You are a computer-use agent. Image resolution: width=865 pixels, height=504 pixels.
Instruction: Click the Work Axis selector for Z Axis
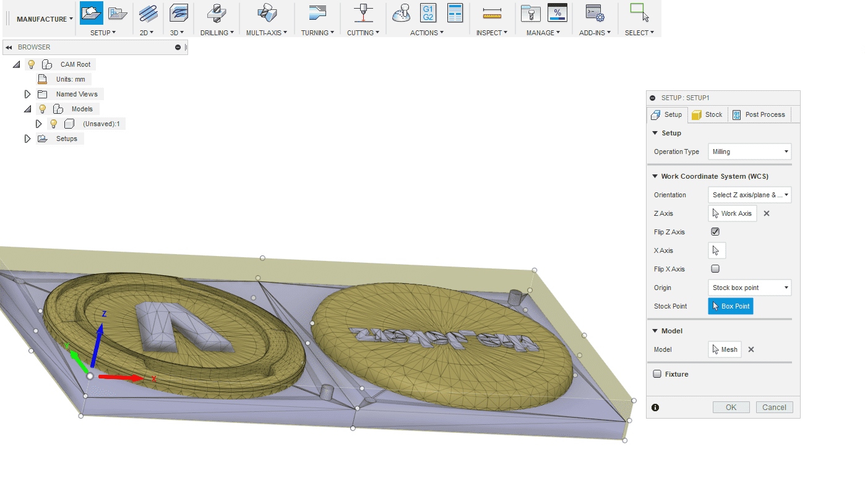click(x=733, y=213)
